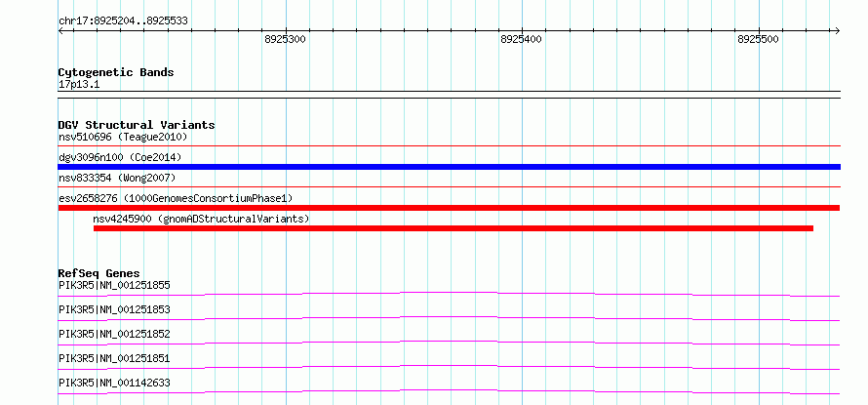Image resolution: width=868 pixels, height=405 pixels.
Task: Click the ruler's left arrowhead
Action: 60,30
